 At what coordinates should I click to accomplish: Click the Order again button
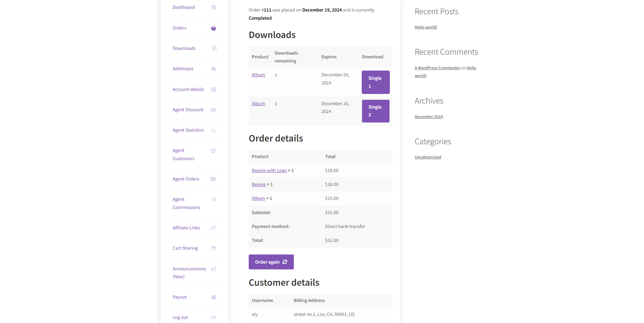[271, 262]
